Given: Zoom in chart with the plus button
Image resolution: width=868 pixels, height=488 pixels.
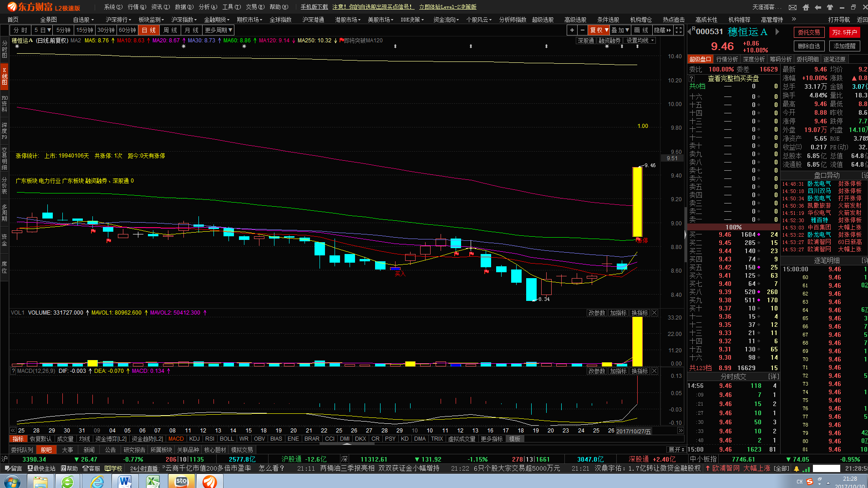Looking at the screenshot, I should (x=572, y=30).
